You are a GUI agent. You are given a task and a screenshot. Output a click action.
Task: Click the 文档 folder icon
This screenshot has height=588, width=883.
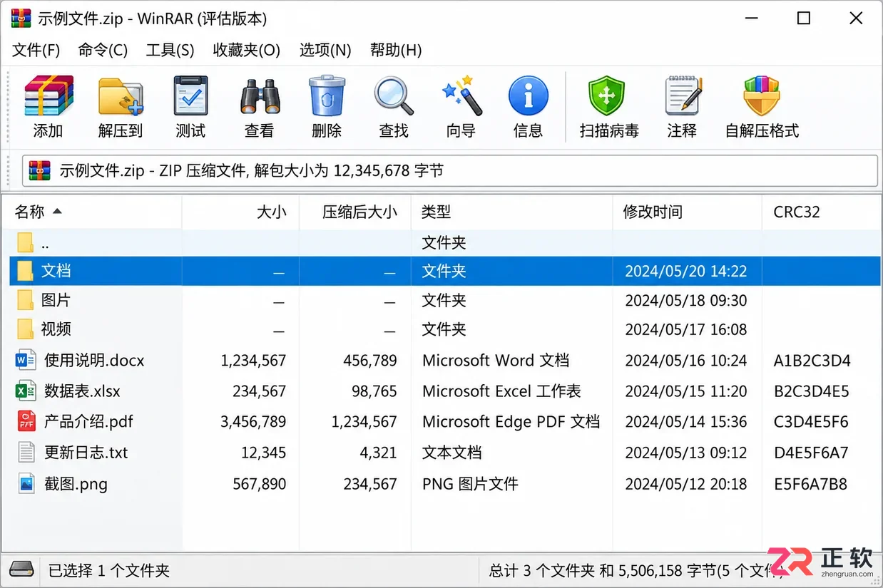26,271
